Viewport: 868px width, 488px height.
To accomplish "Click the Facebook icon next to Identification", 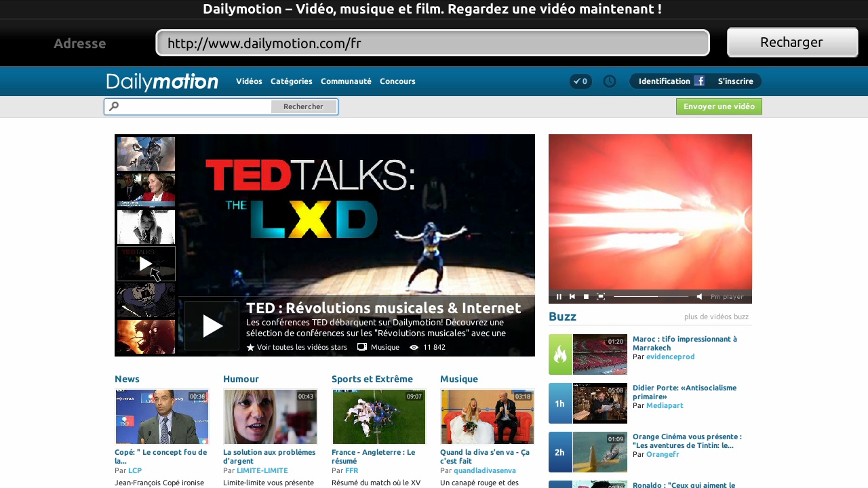I will click(x=699, y=81).
